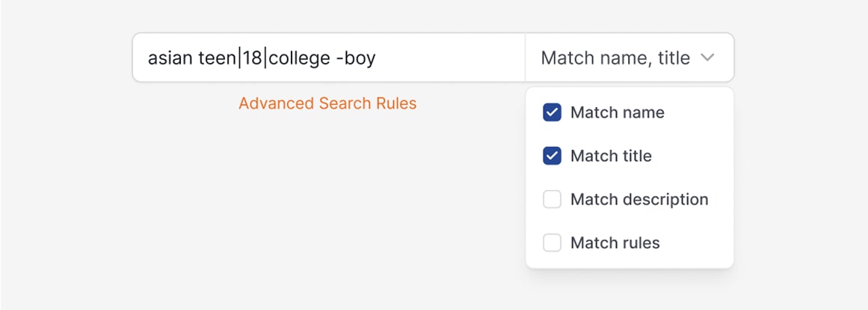Image resolution: width=868 pixels, height=310 pixels.
Task: Click the blue checkmark icon beside Match name
Action: (x=552, y=112)
